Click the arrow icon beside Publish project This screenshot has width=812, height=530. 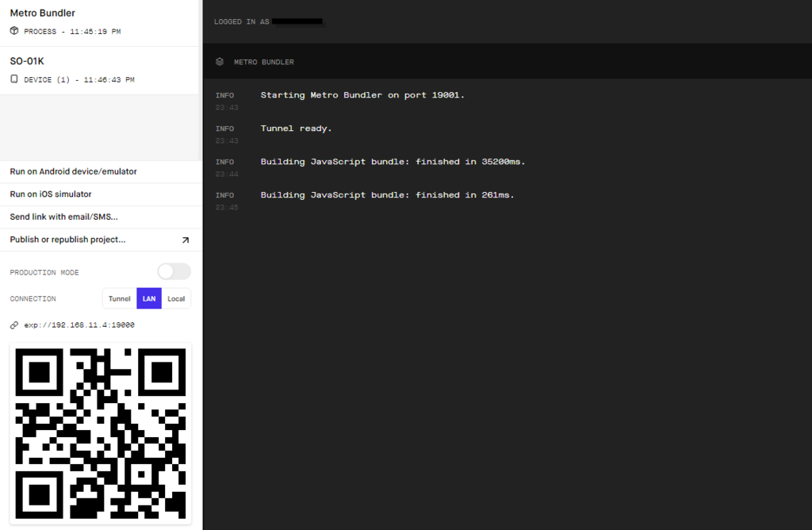(186, 240)
